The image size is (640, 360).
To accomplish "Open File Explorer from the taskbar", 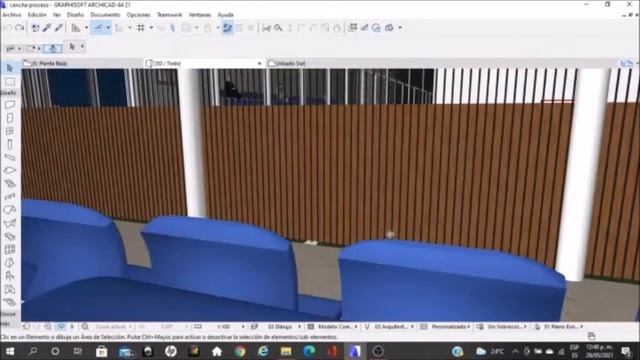I will (286, 351).
